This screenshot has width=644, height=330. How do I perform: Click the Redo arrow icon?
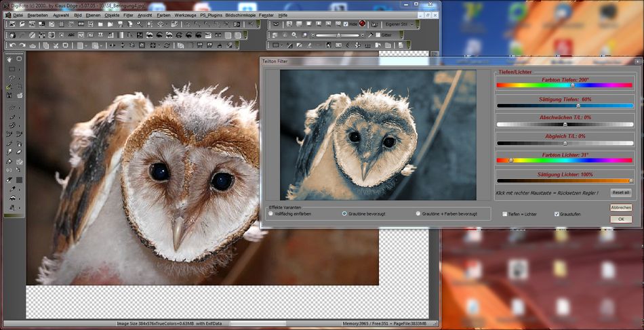click(22, 45)
